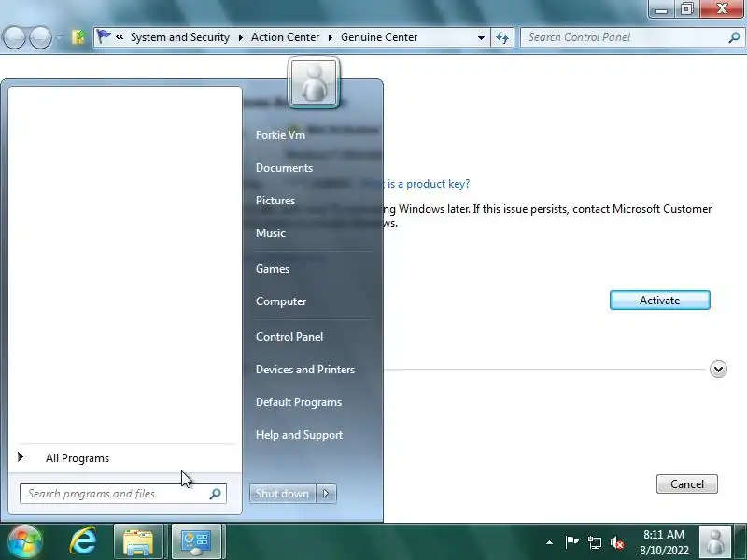Open the network tray icon
Viewport: 747px width, 560px height.
point(594,542)
